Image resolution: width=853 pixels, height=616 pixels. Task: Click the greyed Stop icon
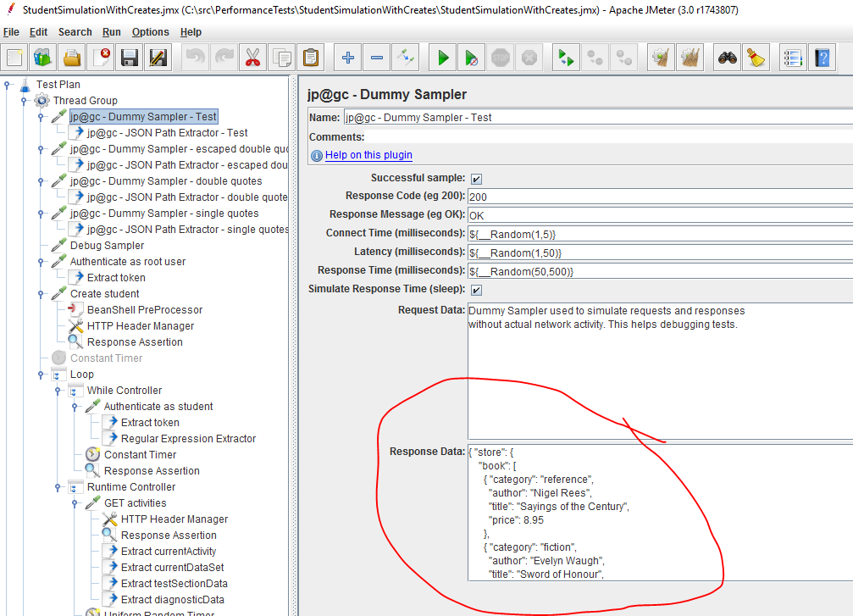[501, 57]
